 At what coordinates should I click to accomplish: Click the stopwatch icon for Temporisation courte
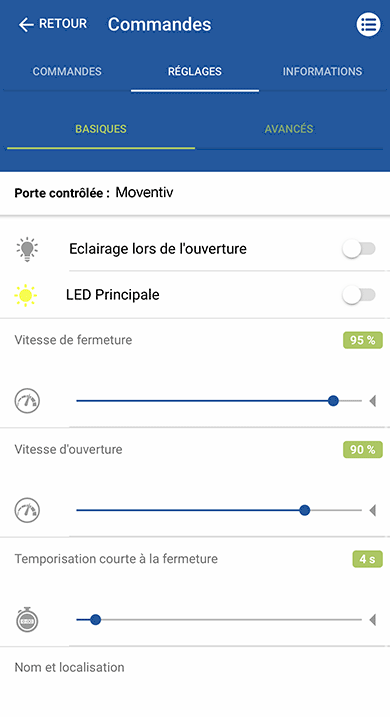tap(27, 620)
